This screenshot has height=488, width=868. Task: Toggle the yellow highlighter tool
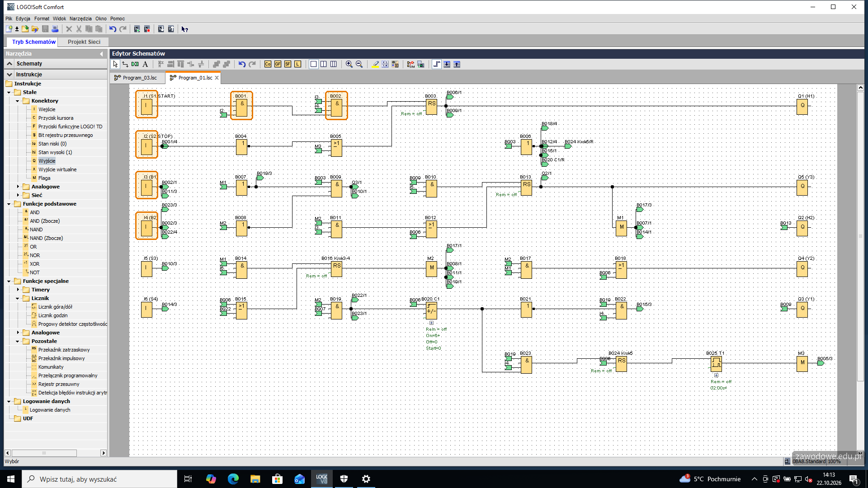375,64
